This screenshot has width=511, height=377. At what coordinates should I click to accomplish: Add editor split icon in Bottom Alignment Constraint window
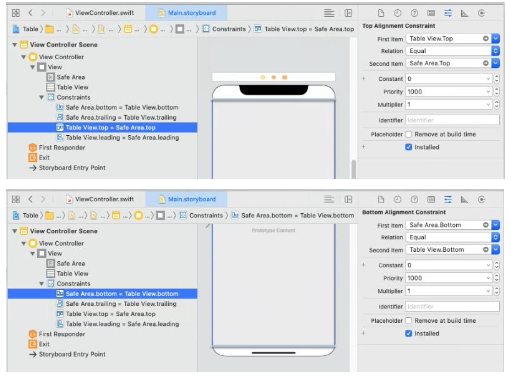tap(348, 199)
